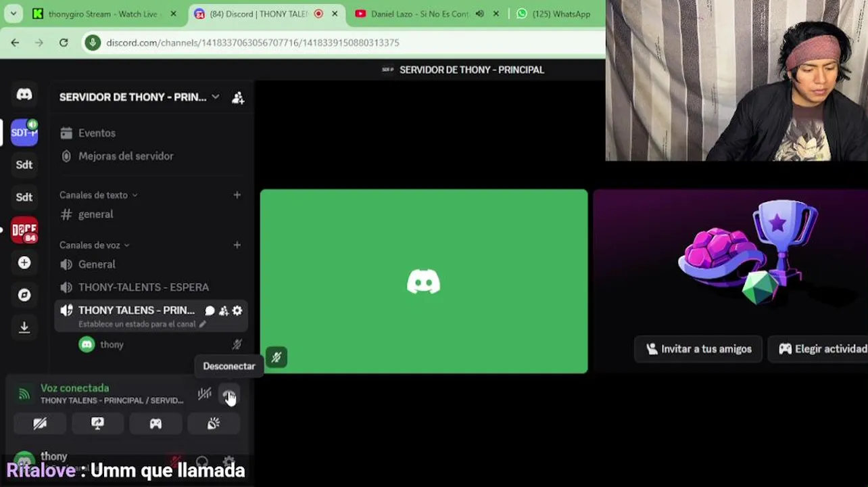
Task: Click thony's name under voice channel
Action: (x=112, y=345)
